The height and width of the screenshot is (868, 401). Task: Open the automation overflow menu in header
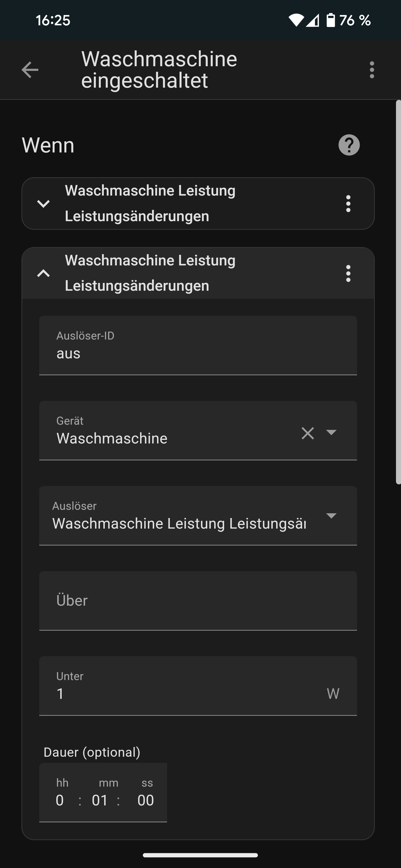tap(372, 70)
